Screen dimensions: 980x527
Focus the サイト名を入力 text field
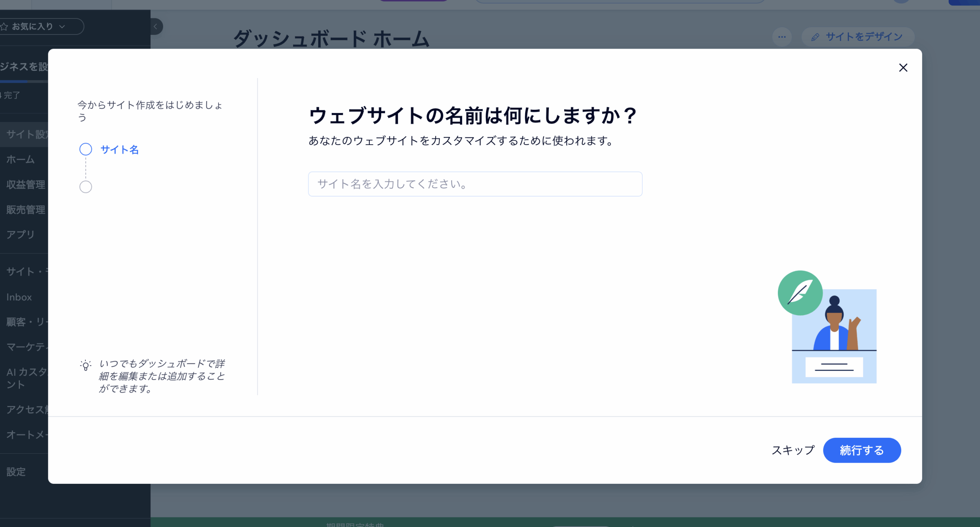coord(475,184)
